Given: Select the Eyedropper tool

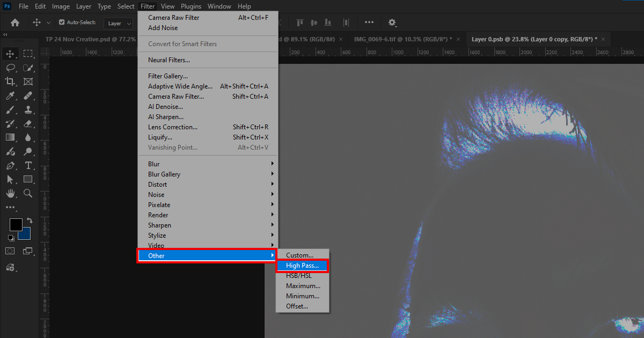Looking at the screenshot, I should 10,95.
